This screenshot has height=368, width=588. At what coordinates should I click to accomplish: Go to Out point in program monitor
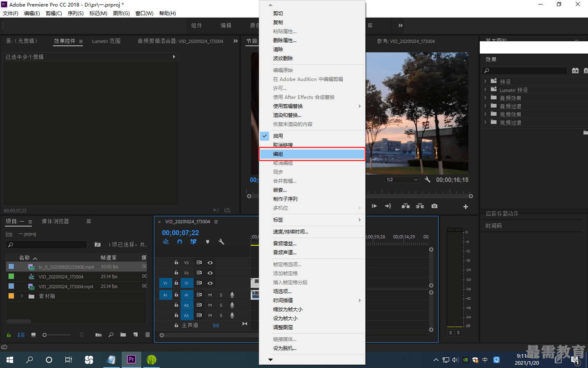coord(388,206)
